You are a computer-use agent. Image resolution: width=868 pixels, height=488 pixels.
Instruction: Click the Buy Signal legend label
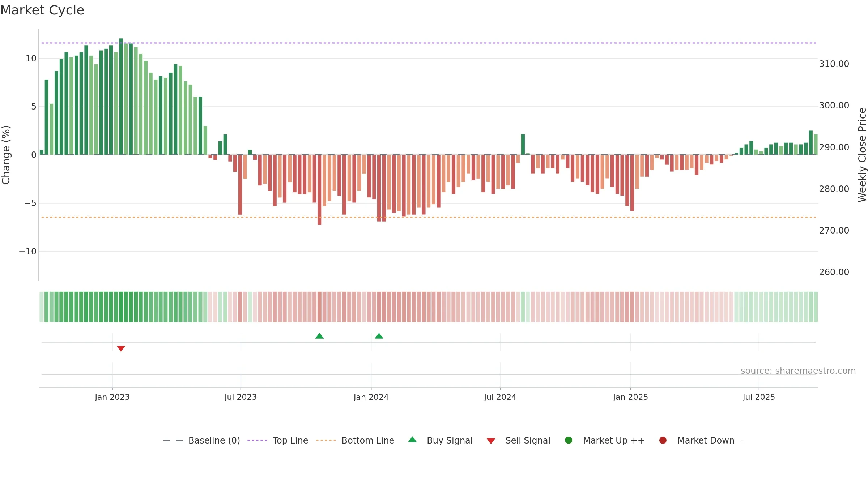click(450, 440)
